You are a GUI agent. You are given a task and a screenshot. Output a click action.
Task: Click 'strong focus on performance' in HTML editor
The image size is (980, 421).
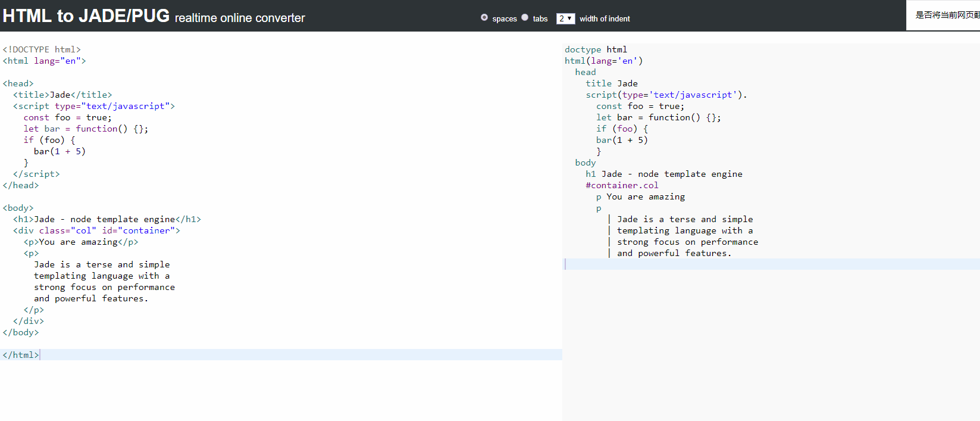(x=105, y=287)
